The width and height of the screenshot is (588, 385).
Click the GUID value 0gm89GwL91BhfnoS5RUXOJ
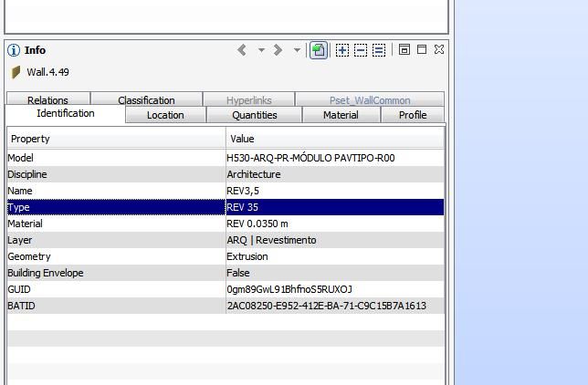click(289, 289)
